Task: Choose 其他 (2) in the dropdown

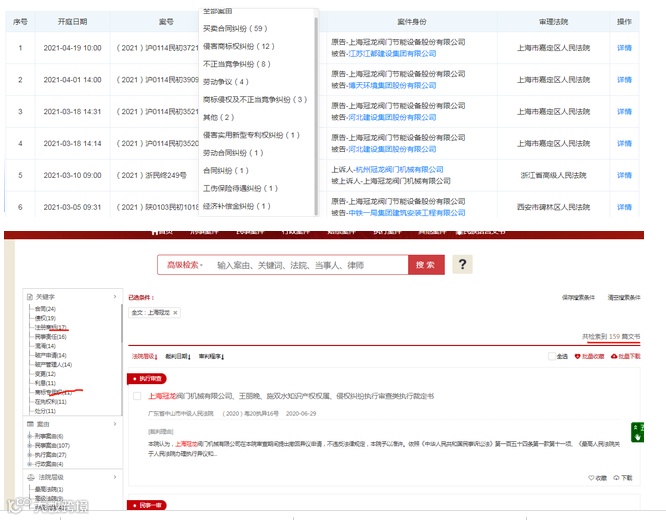Action: point(218,117)
